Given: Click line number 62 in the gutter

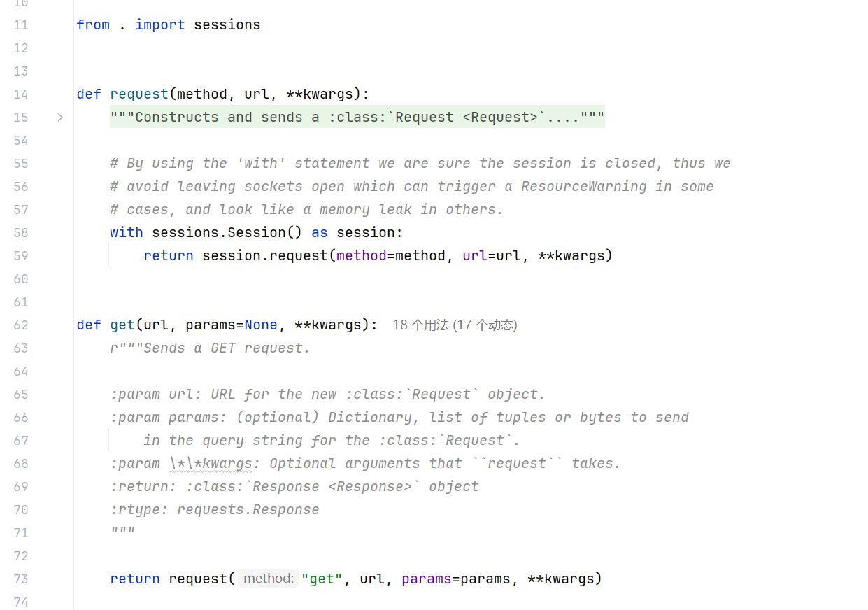Looking at the screenshot, I should coord(21,325).
